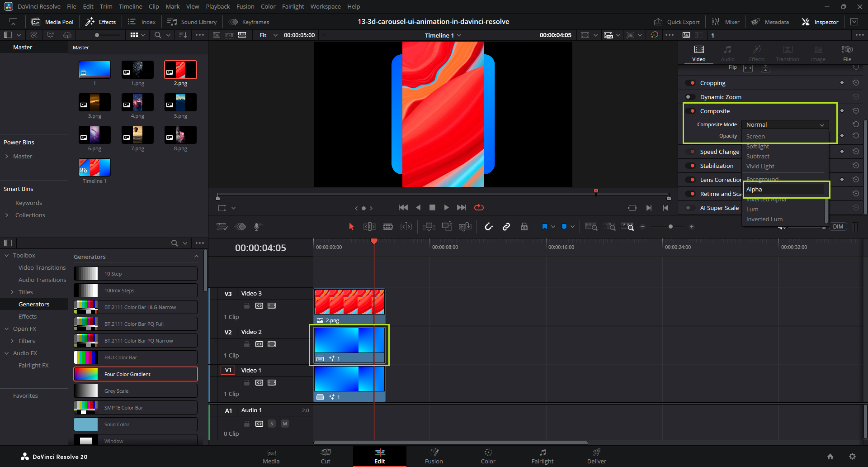Expand the Titles category in Toolbox
Screen dimensions: 868x467
pyautogui.click(x=12, y=292)
